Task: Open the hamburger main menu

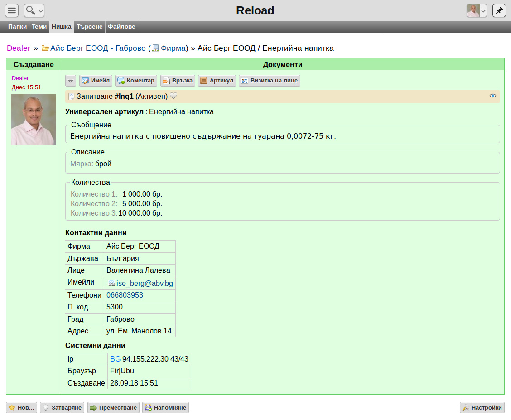Action: [x=12, y=10]
